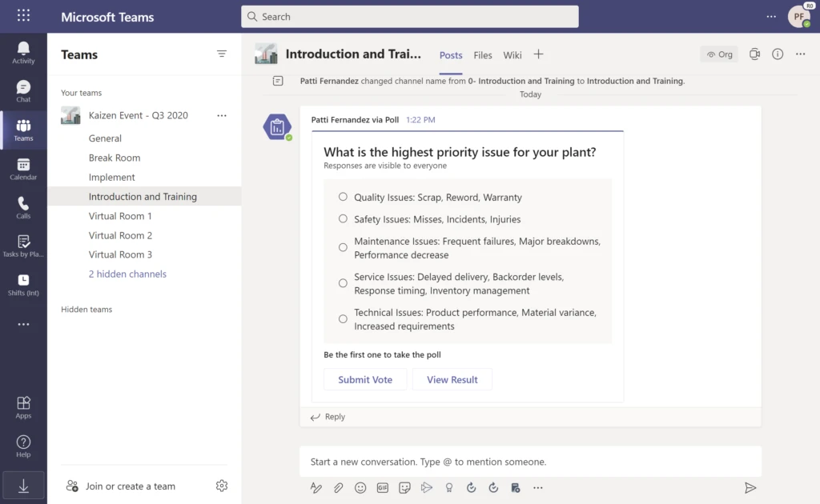The height and width of the screenshot is (504, 820).
Task: Insert an emoji in the new conversation
Action: [360, 487]
